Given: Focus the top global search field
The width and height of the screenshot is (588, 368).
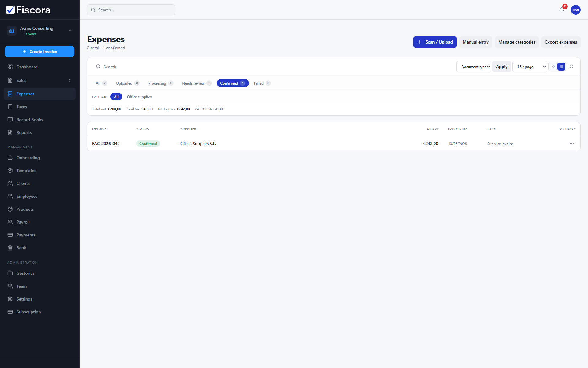Looking at the screenshot, I should coord(131,10).
